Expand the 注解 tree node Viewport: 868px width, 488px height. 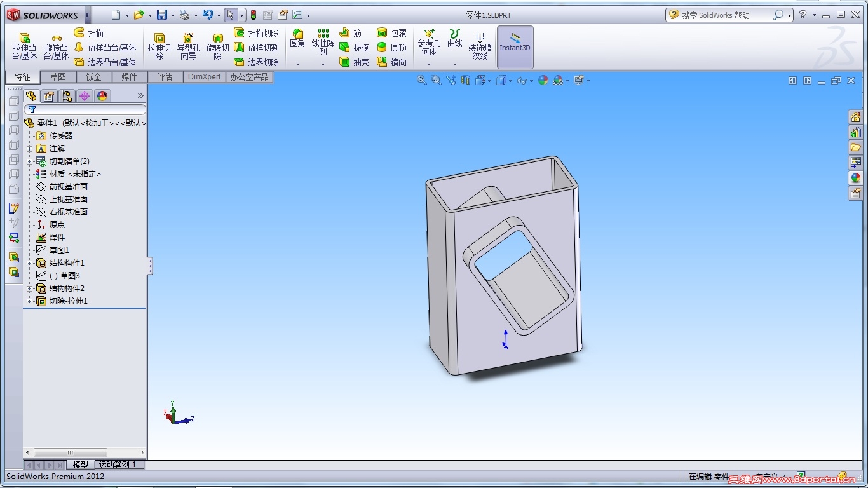pos(30,149)
